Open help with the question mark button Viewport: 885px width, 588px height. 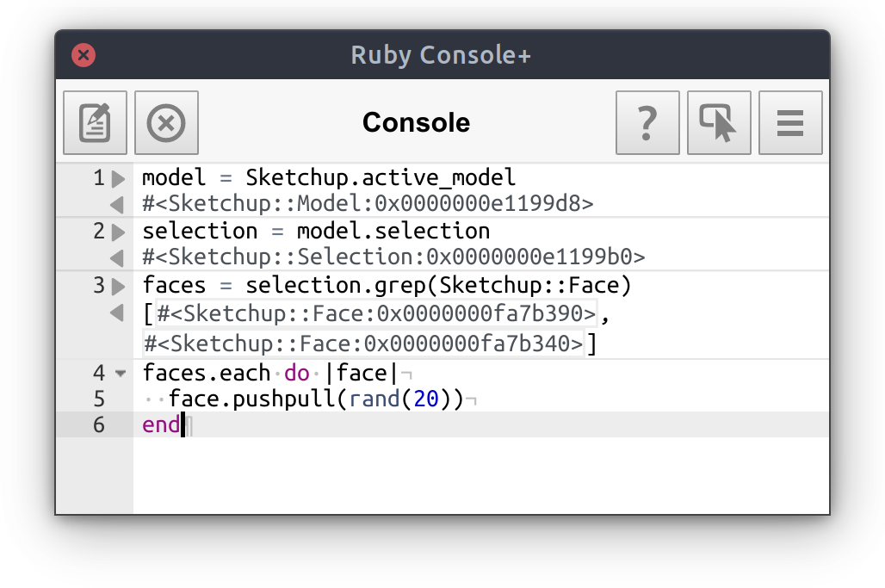click(647, 123)
